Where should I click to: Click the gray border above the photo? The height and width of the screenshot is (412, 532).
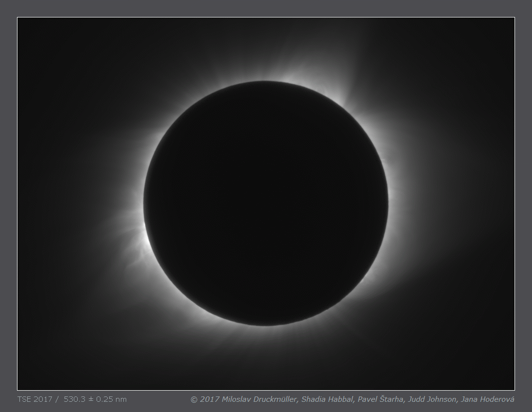pos(266,8)
